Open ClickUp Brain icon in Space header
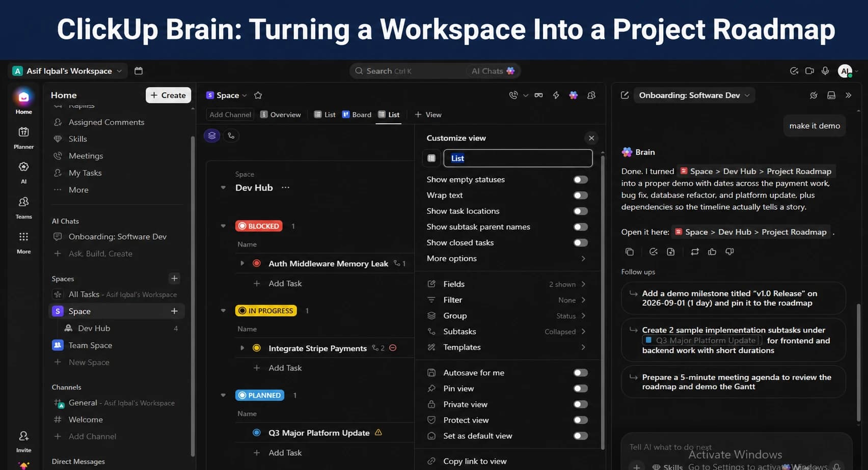The width and height of the screenshot is (868, 470). click(x=574, y=95)
